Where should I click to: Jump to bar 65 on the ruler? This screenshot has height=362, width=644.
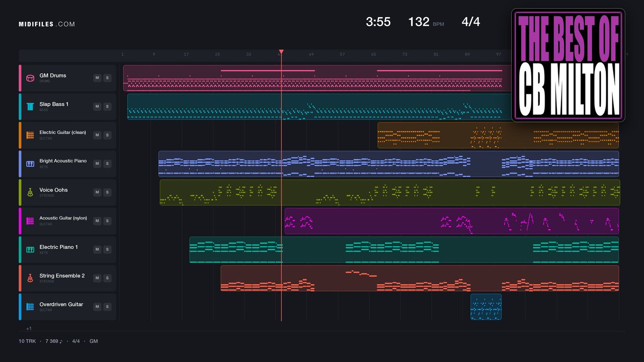tap(374, 54)
